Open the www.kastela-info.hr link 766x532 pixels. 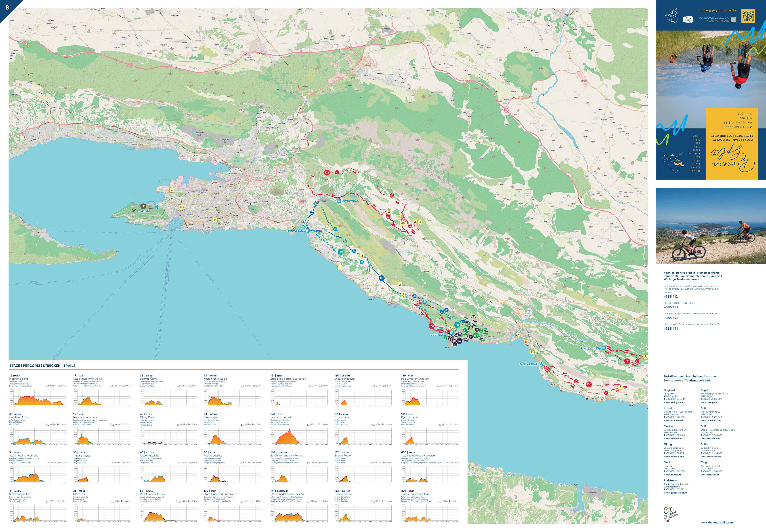(x=674, y=420)
